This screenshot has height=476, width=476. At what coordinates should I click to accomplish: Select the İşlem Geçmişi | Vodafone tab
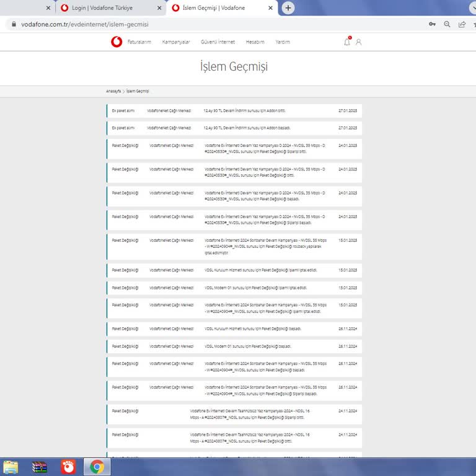(222, 8)
